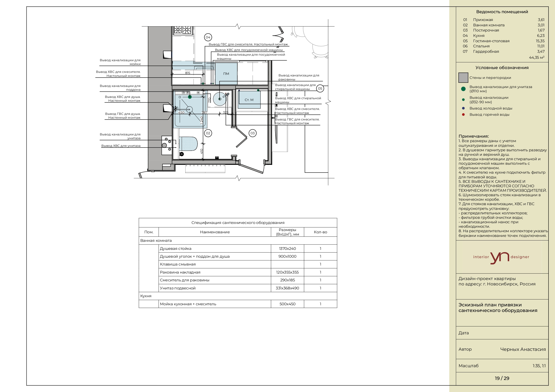Click label 'Вывод канализации для мойки'
This screenshot has width=555, height=392.
[x=120, y=62]
